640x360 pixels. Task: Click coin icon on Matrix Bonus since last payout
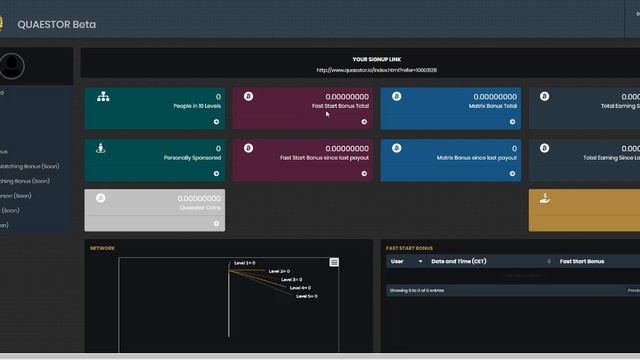click(x=396, y=148)
